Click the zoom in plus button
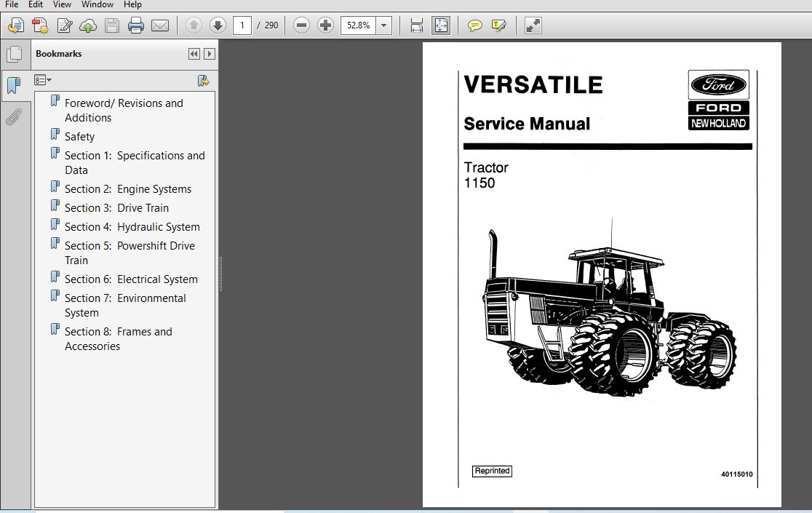The width and height of the screenshot is (812, 513). 325,25
